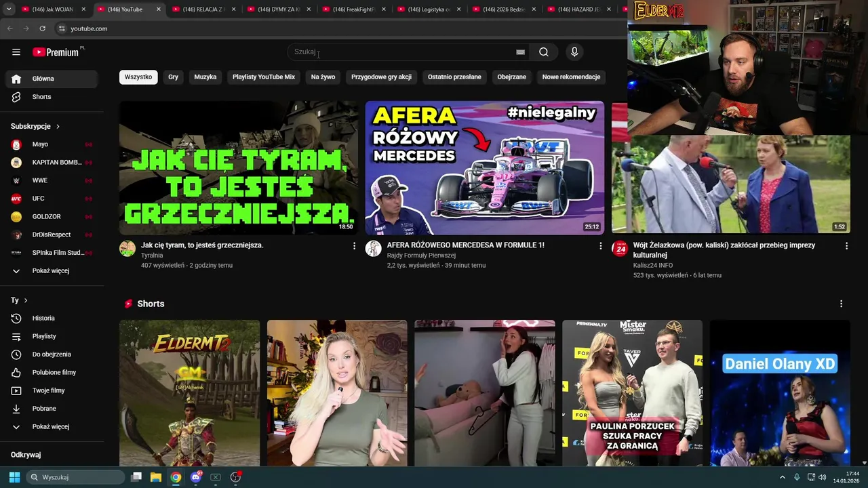This screenshot has height=488, width=868.
Task: Open the Chrome tab search dropdown
Action: click(x=9, y=9)
